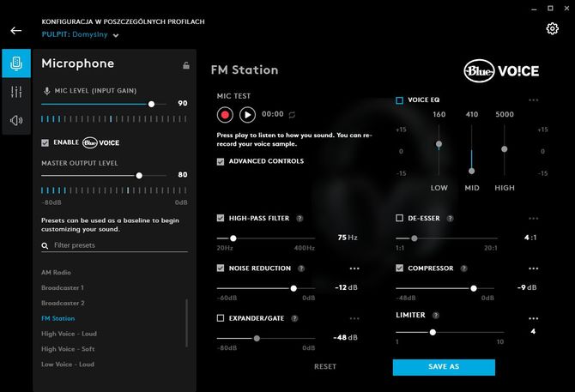Click the Compressor threshold slider handle
The width and height of the screenshot is (575, 392).
pyautogui.click(x=474, y=289)
